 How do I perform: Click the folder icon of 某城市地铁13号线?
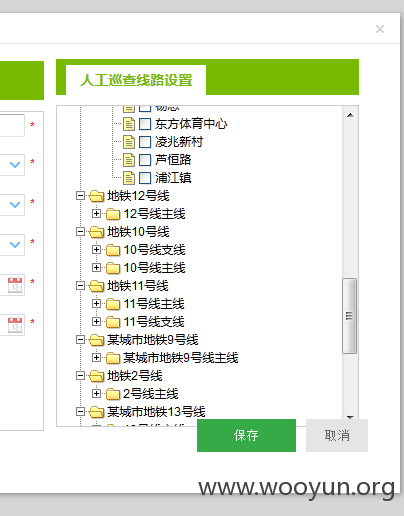(97, 412)
